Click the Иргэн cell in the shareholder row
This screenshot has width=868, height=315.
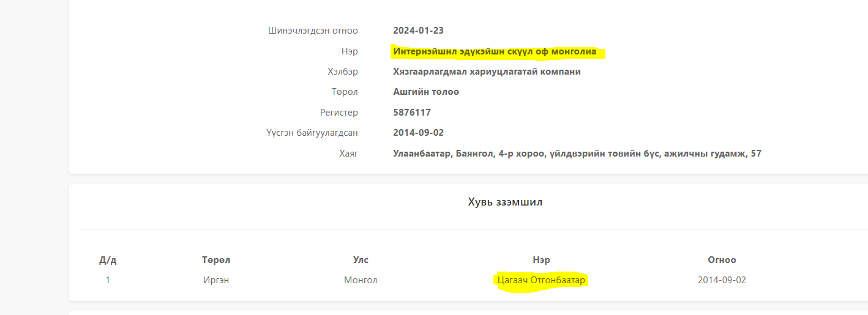tap(216, 280)
